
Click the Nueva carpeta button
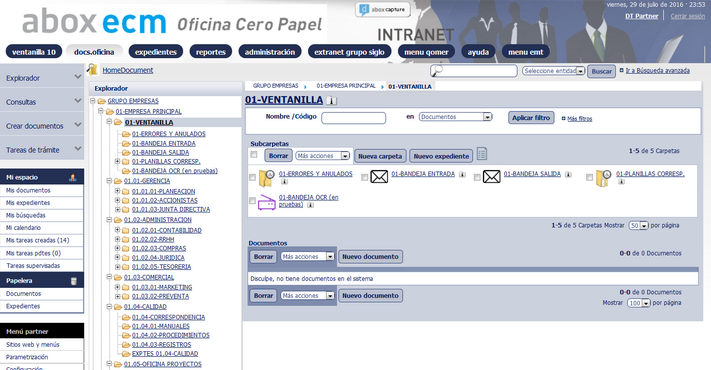click(x=380, y=156)
